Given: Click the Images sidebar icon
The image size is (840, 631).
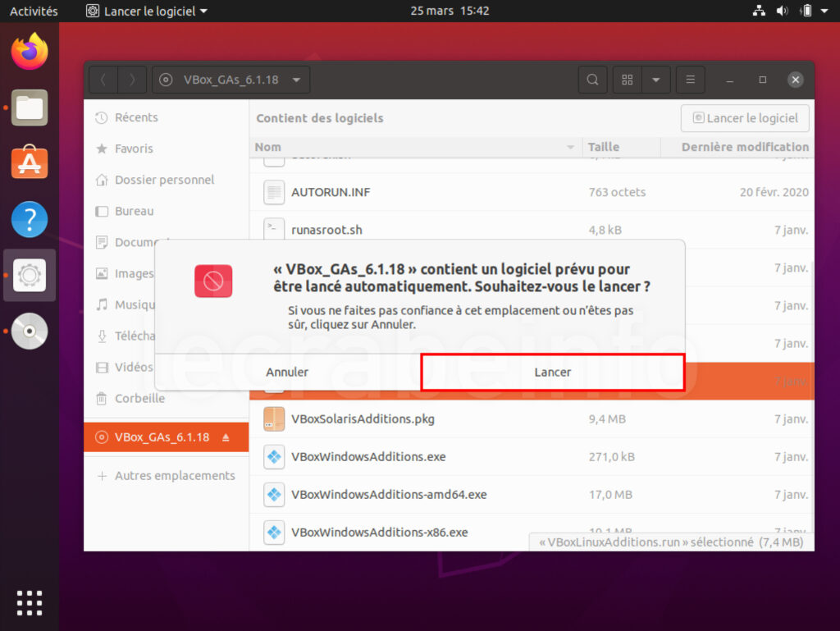Looking at the screenshot, I should pos(102,274).
